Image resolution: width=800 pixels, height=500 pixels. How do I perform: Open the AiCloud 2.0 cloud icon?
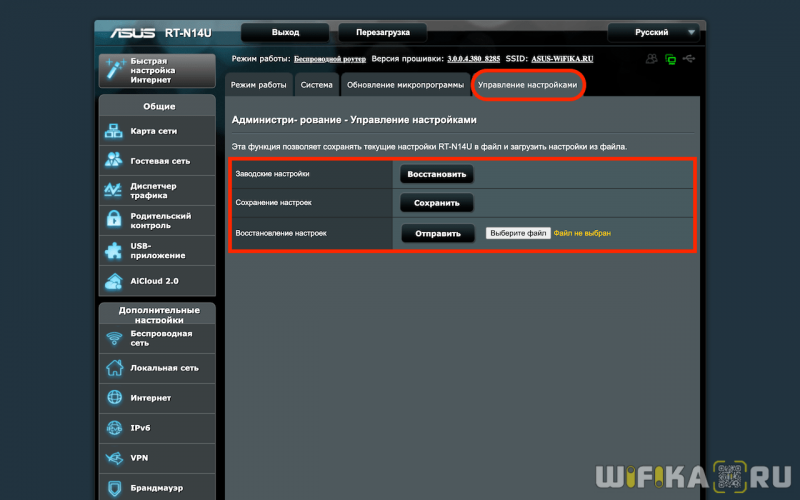point(113,281)
